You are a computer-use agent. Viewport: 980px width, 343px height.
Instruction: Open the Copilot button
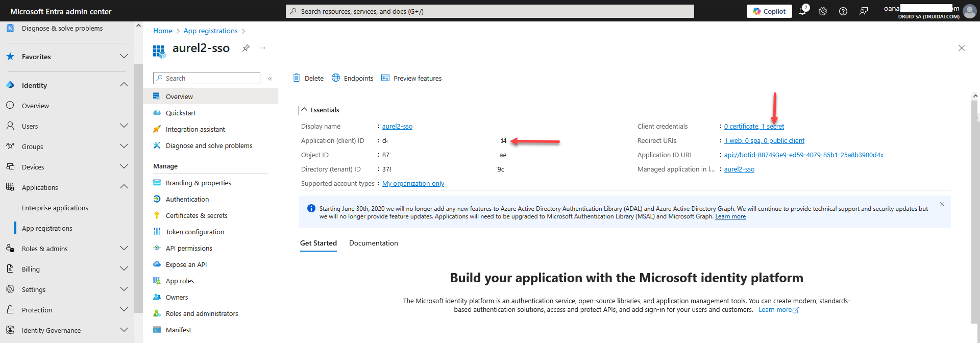point(769,11)
